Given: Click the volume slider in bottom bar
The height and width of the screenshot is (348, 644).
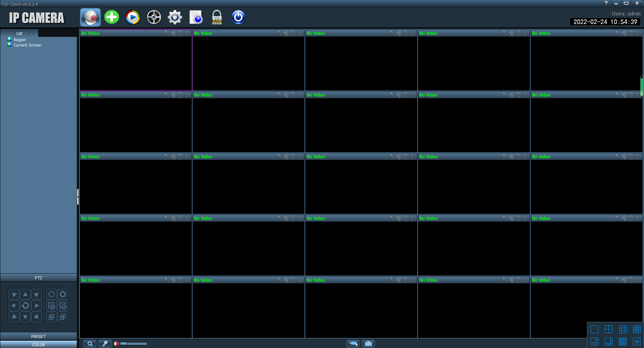Looking at the screenshot, I should click(x=134, y=344).
